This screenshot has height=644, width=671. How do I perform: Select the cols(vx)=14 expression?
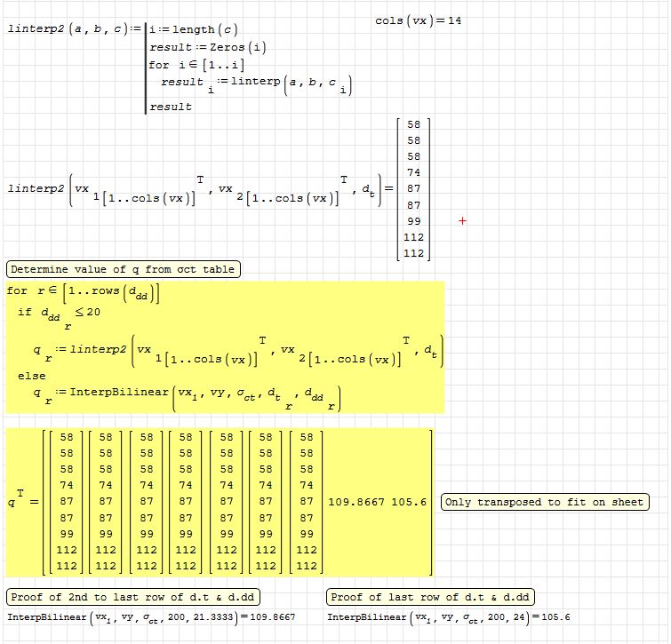click(419, 21)
